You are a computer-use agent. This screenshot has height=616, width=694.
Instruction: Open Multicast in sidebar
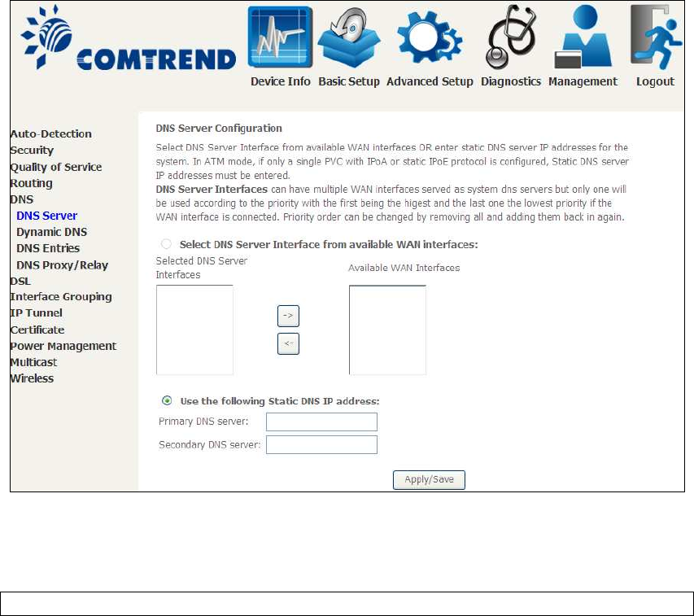point(33,362)
